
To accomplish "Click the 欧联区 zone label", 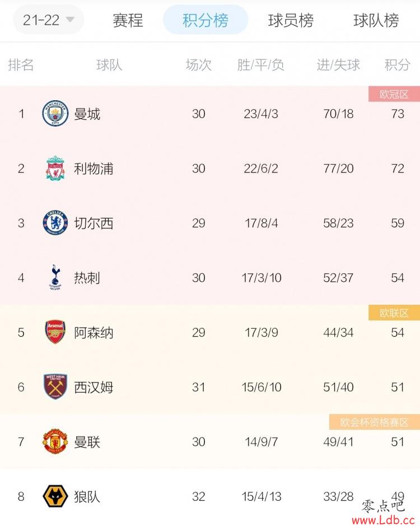I will point(394,313).
